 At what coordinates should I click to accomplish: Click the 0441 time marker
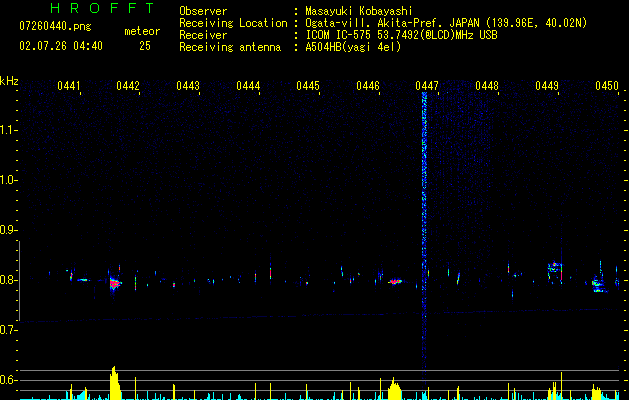[69, 85]
